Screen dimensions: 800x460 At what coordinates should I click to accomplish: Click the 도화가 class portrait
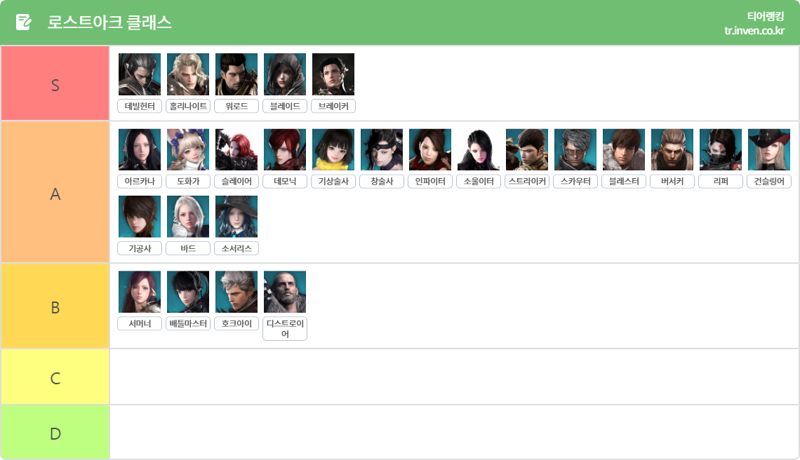[x=188, y=149]
